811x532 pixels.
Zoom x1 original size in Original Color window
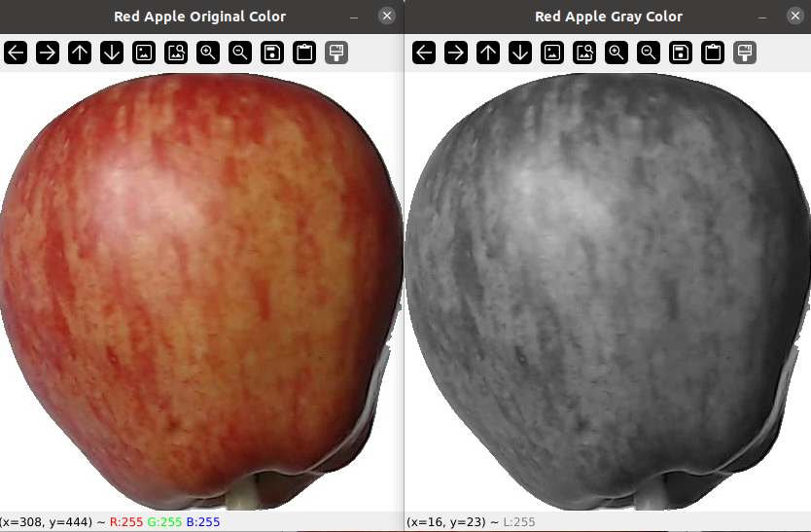click(144, 53)
